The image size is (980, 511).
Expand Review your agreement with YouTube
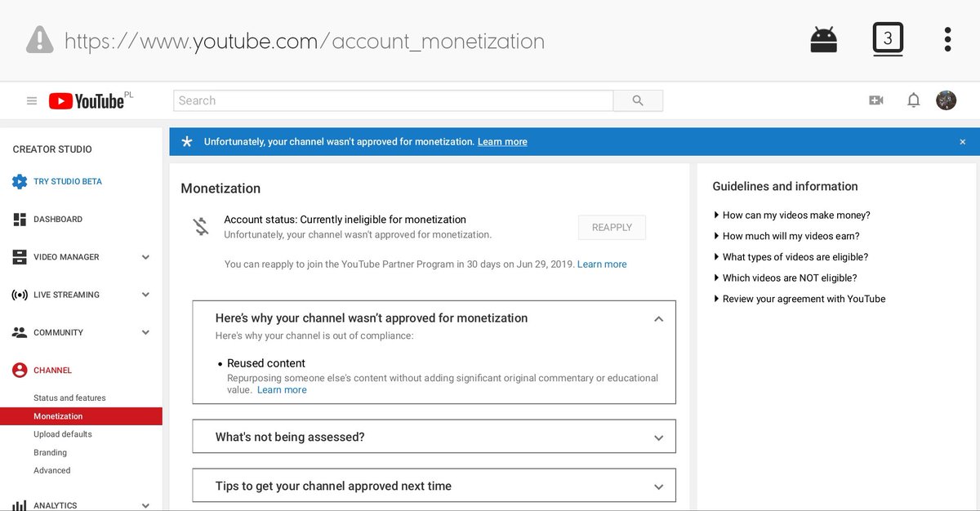click(x=800, y=299)
